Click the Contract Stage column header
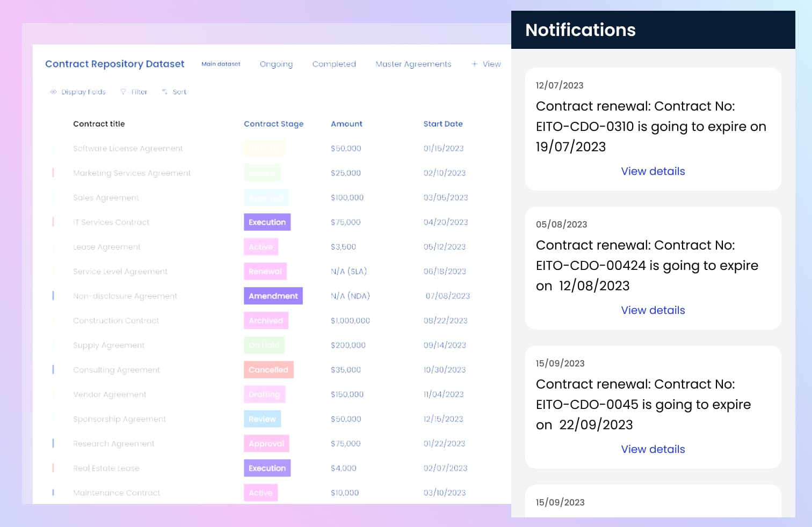This screenshot has height=527, width=812. (273, 124)
